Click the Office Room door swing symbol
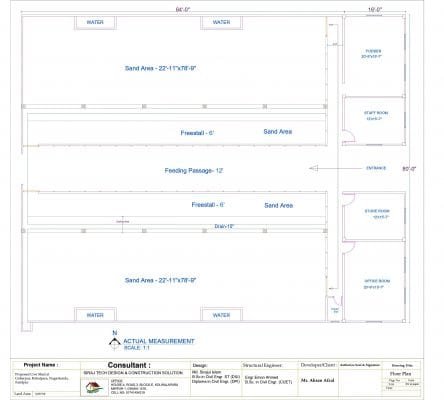 349,248
